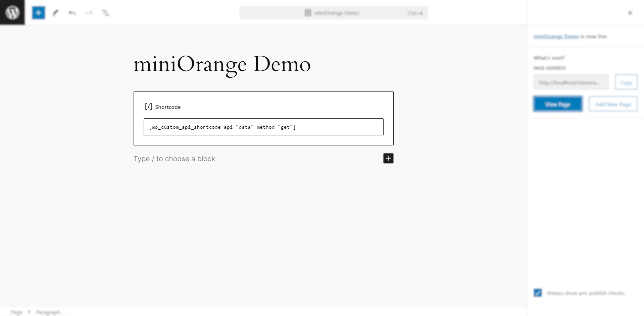The height and width of the screenshot is (316, 644).
Task: Click the Shortcode block label
Action: (x=168, y=107)
